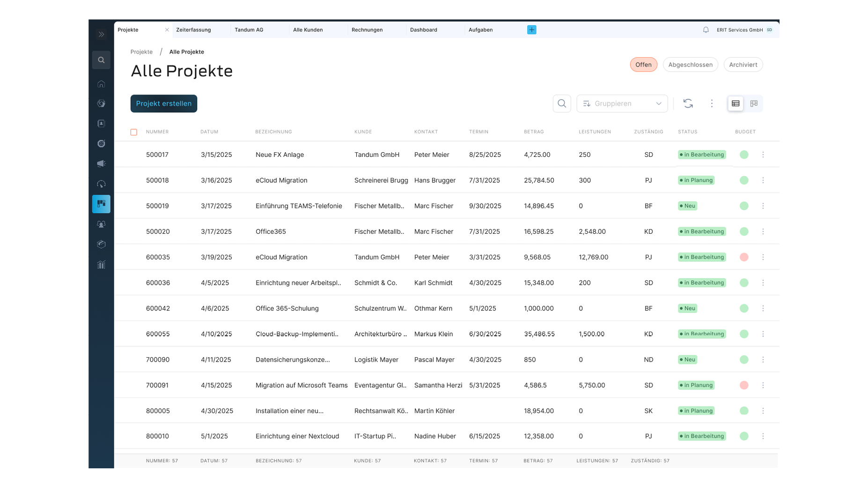Click the red budget indicator for project 700091
This screenshot has height=488, width=868.
pyautogui.click(x=744, y=385)
